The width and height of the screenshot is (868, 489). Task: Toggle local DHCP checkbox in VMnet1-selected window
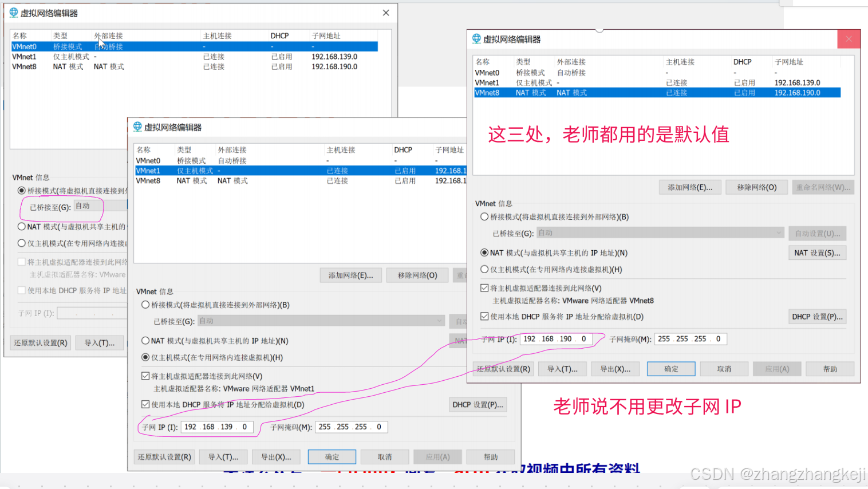point(145,404)
